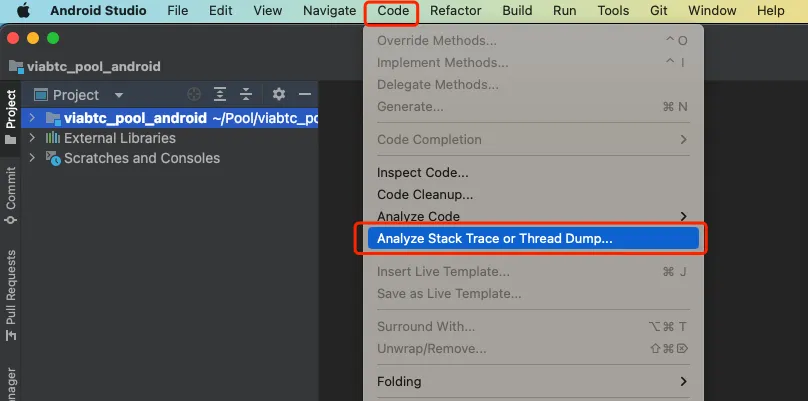Open the View menu

pos(267,11)
